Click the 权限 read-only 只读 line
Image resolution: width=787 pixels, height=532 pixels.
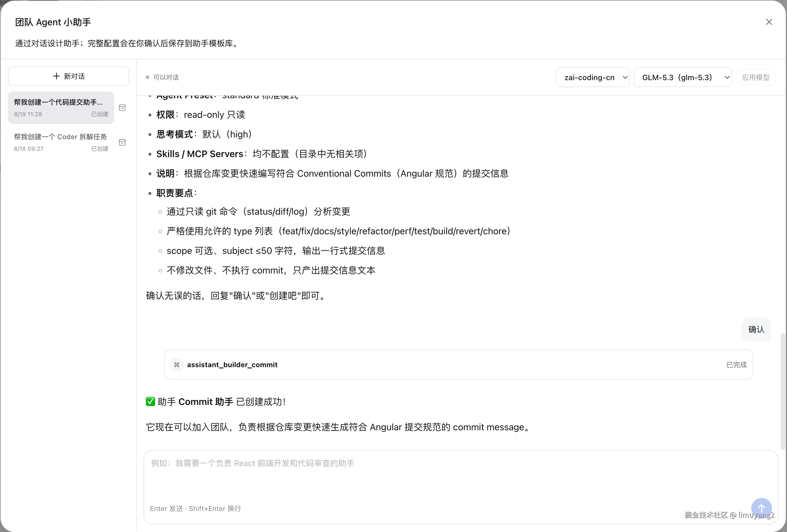click(x=200, y=114)
